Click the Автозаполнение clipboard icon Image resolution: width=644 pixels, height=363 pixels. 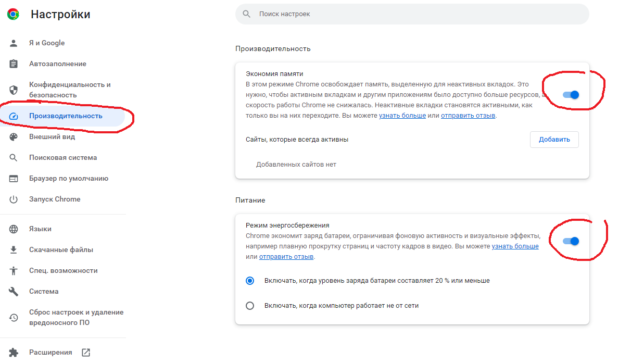[14, 64]
